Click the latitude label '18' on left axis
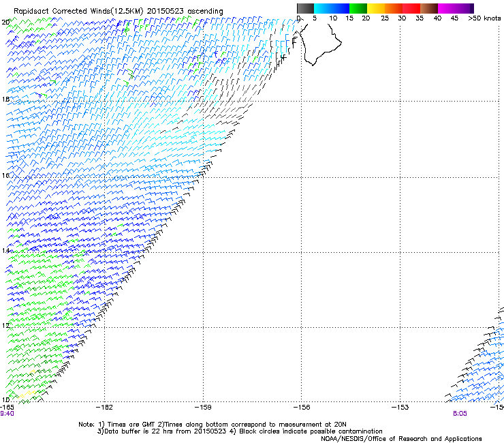504x443 pixels. coord(5,99)
